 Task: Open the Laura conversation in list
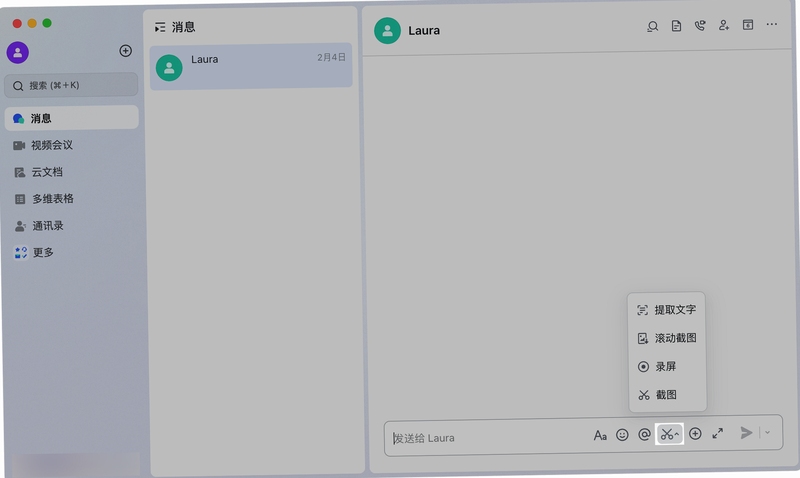[251, 66]
